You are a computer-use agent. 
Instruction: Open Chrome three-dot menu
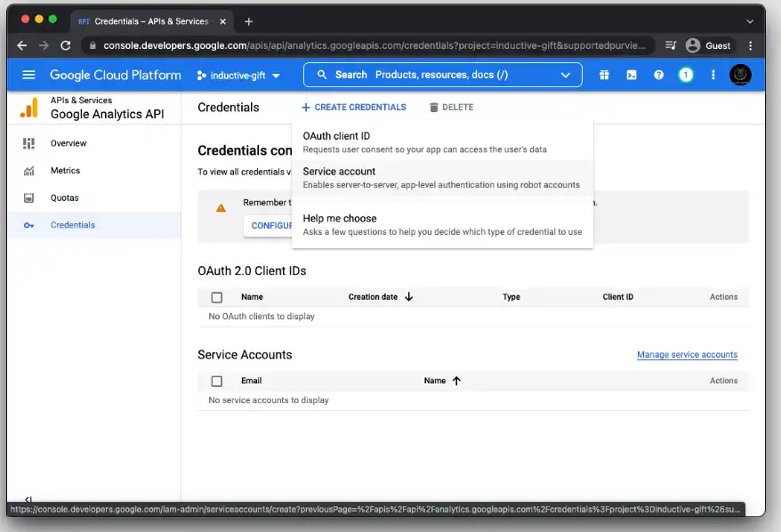coord(750,45)
